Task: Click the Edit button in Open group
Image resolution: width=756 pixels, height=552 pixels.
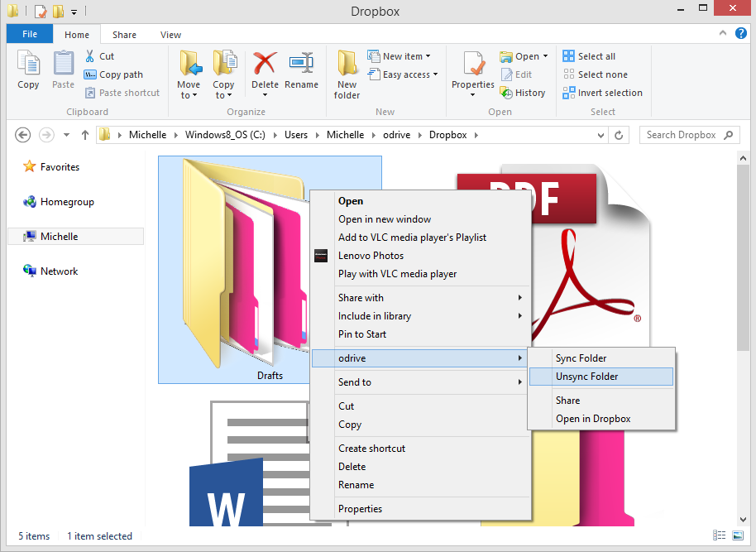Action: (x=516, y=74)
